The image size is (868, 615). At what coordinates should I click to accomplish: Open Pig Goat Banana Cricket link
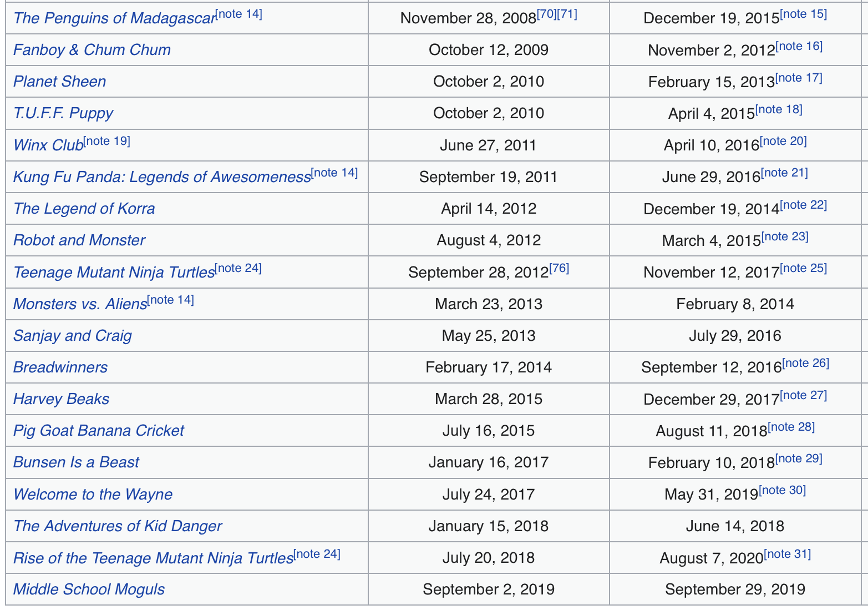click(x=99, y=431)
